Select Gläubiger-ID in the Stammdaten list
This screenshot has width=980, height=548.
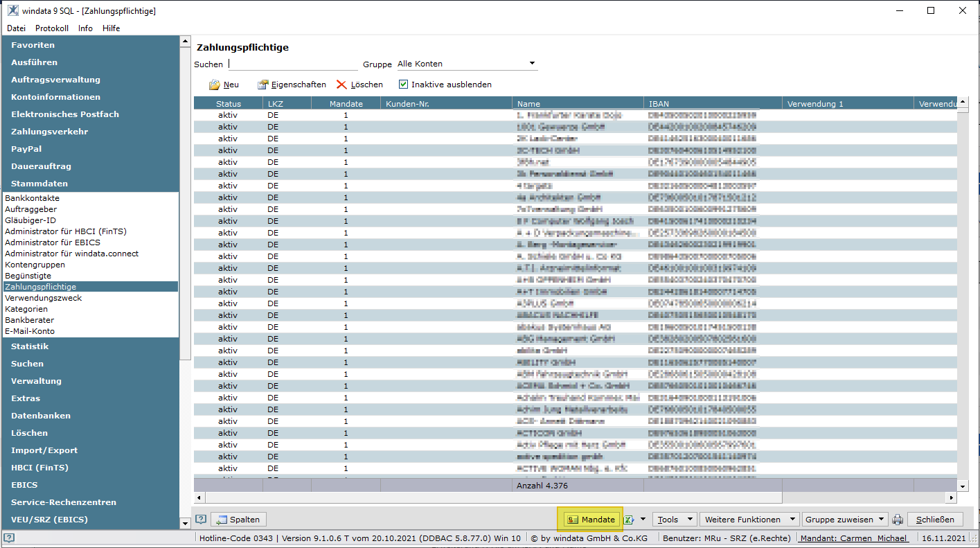coord(30,220)
